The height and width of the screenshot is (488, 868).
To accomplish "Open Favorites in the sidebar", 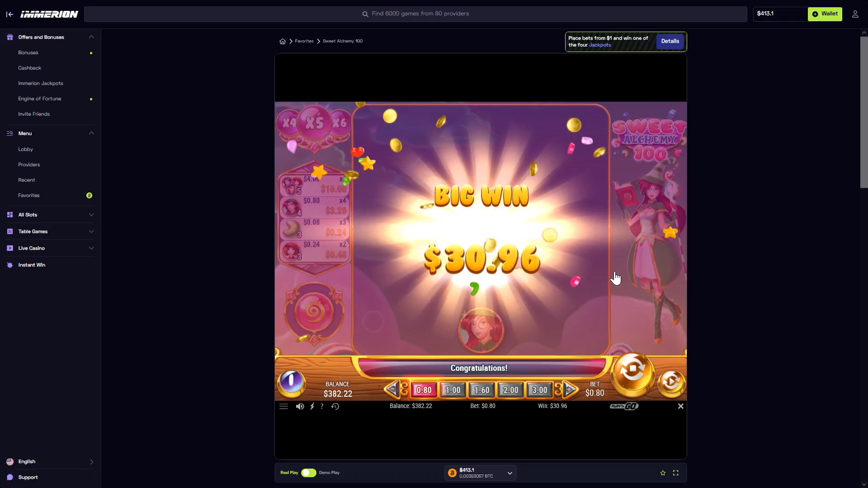I will pyautogui.click(x=28, y=195).
